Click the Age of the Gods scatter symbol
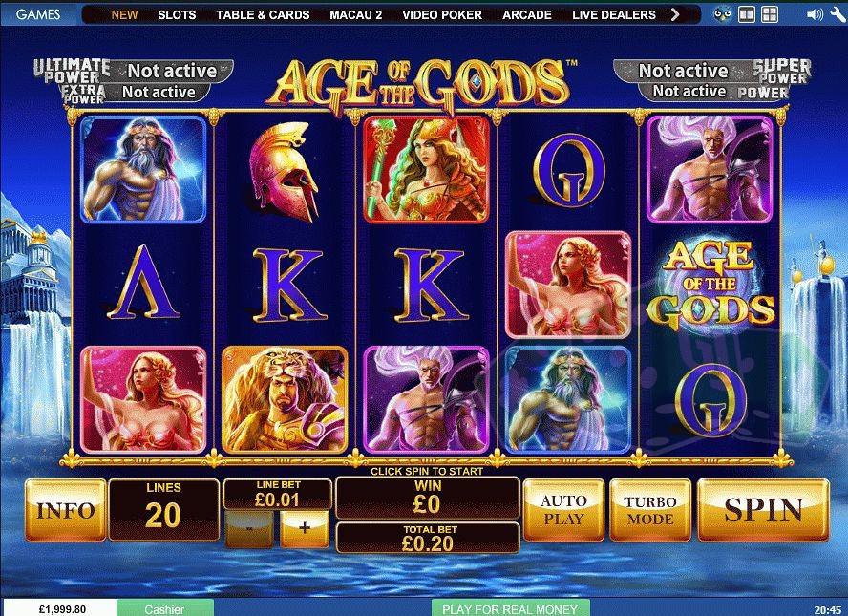 coord(710,285)
